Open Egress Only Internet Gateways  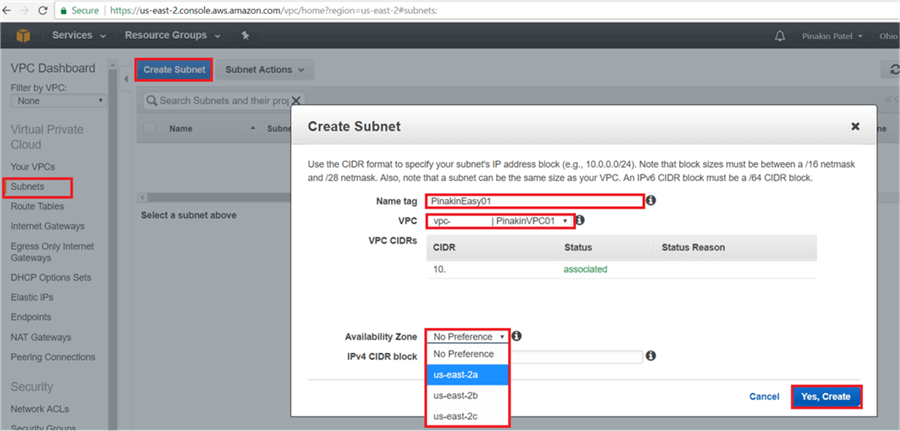[52, 252]
